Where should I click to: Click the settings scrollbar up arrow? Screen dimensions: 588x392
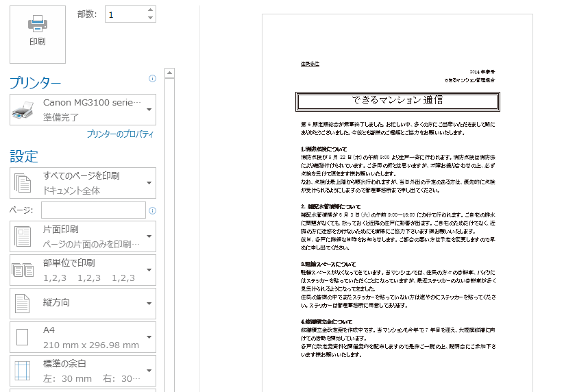pyautogui.click(x=169, y=73)
